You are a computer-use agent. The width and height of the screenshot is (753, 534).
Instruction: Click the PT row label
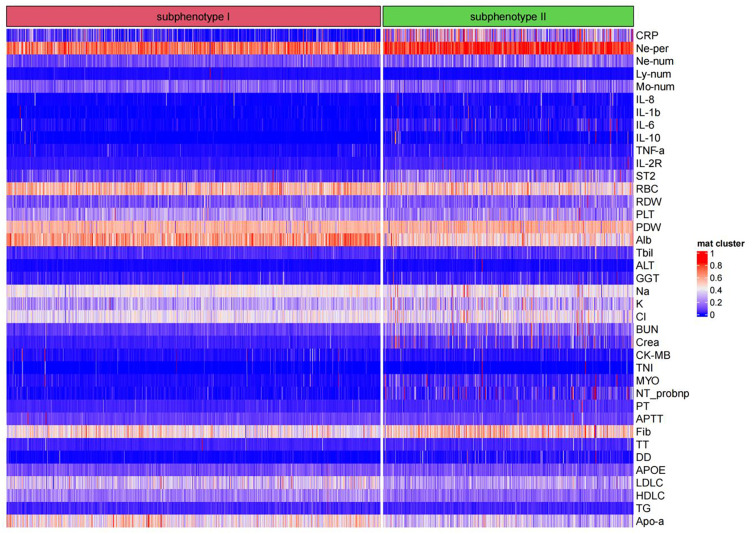643,406
